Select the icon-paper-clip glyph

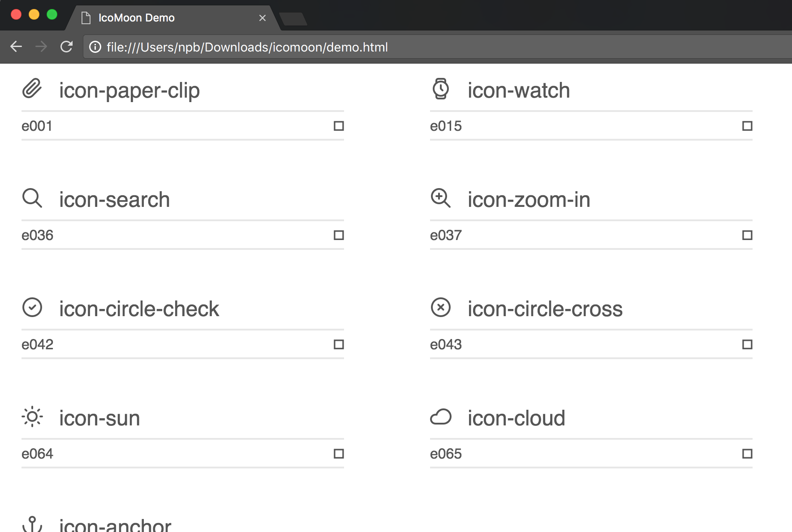(x=32, y=89)
